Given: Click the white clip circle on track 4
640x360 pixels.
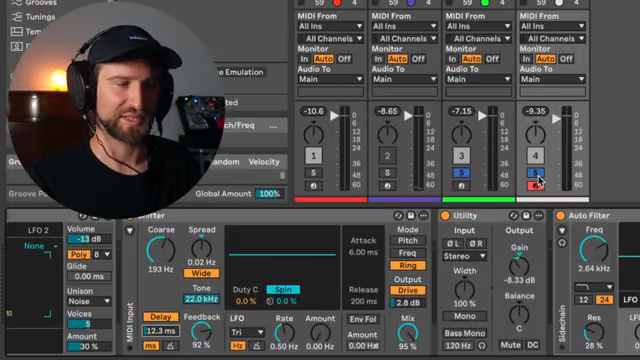Looking at the screenshot, I should coord(559,3).
